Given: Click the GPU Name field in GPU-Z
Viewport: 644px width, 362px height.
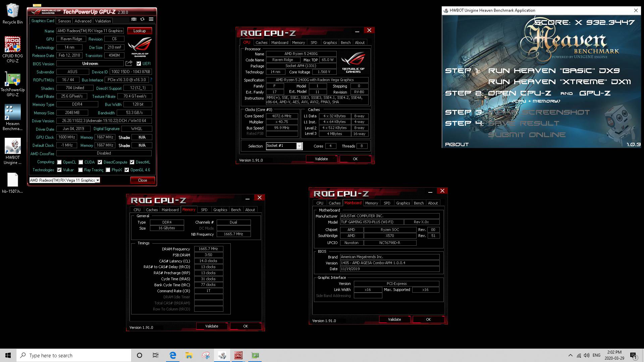Looking at the screenshot, I should [90, 31].
